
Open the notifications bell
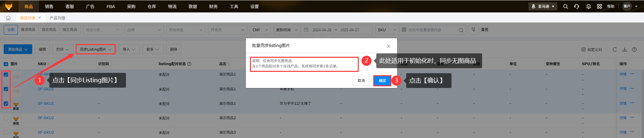[x=589, y=6]
